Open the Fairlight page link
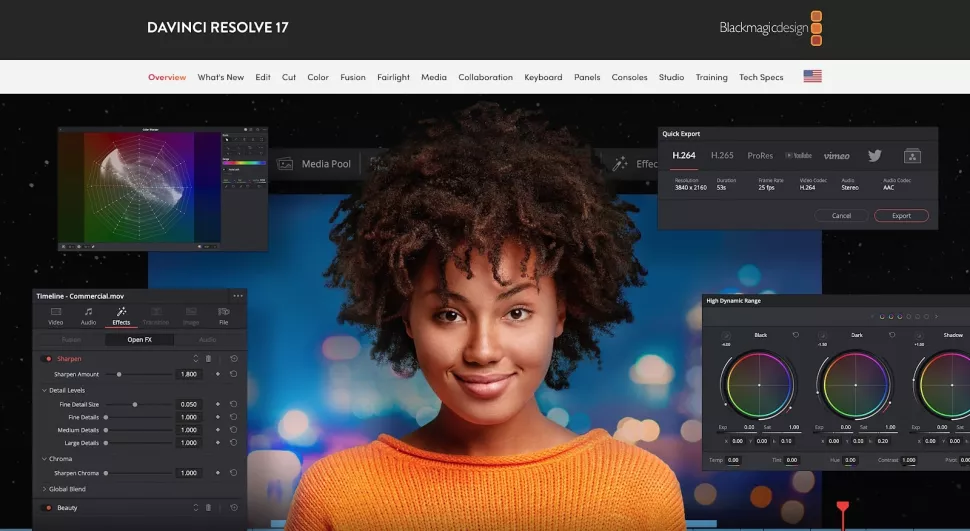 pyautogui.click(x=393, y=77)
